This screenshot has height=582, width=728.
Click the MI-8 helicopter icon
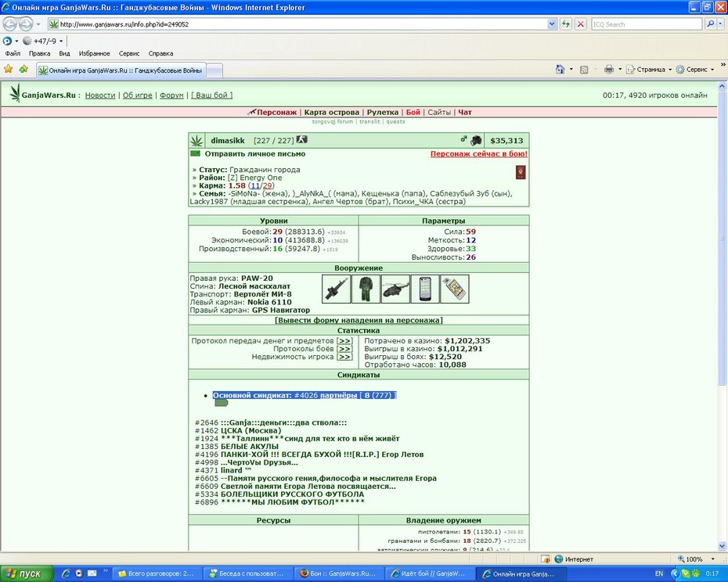[x=395, y=289]
